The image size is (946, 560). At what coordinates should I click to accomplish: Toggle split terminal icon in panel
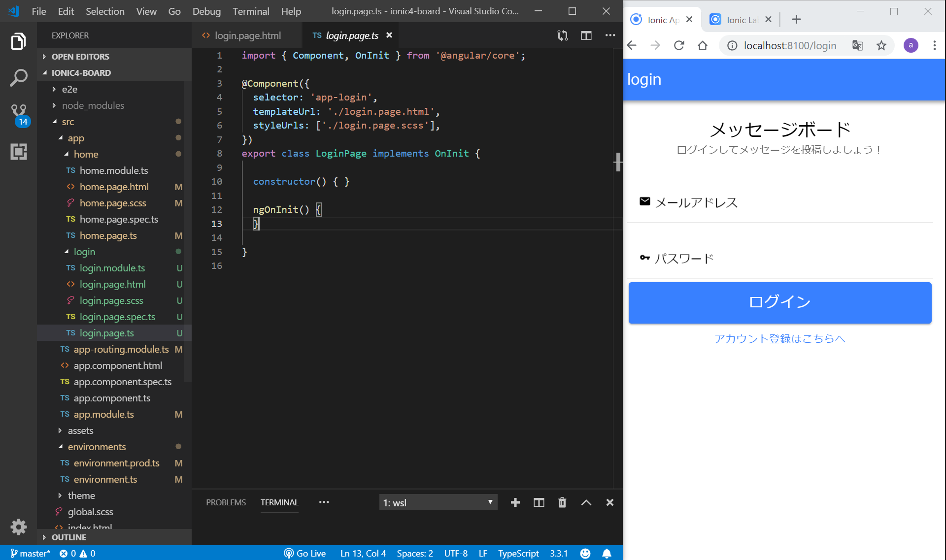point(539,502)
